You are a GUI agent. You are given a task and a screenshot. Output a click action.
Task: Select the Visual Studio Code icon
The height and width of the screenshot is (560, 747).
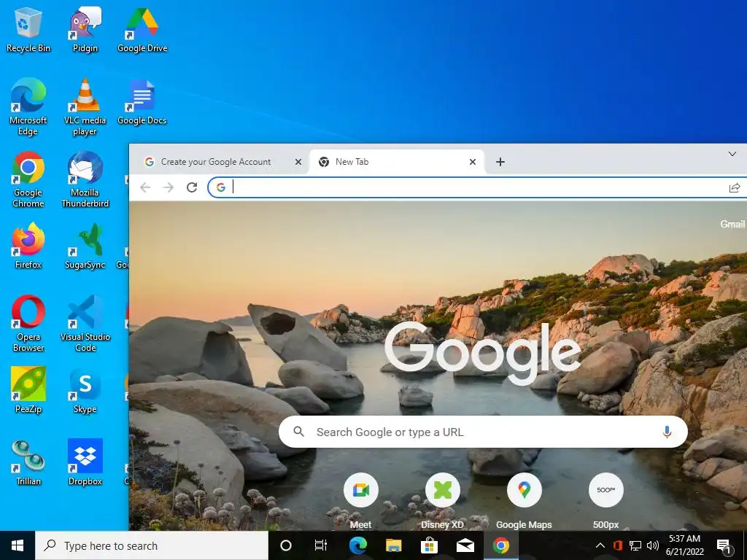85,324
